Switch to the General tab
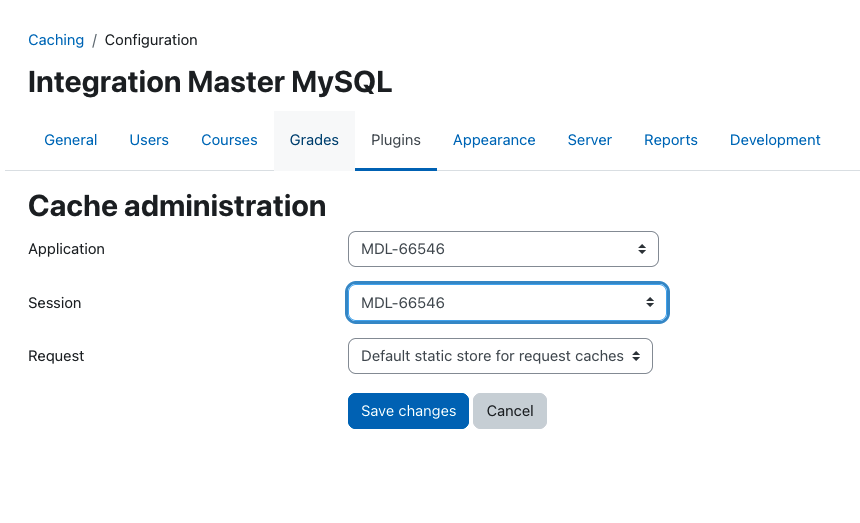860x523 pixels. (71, 140)
